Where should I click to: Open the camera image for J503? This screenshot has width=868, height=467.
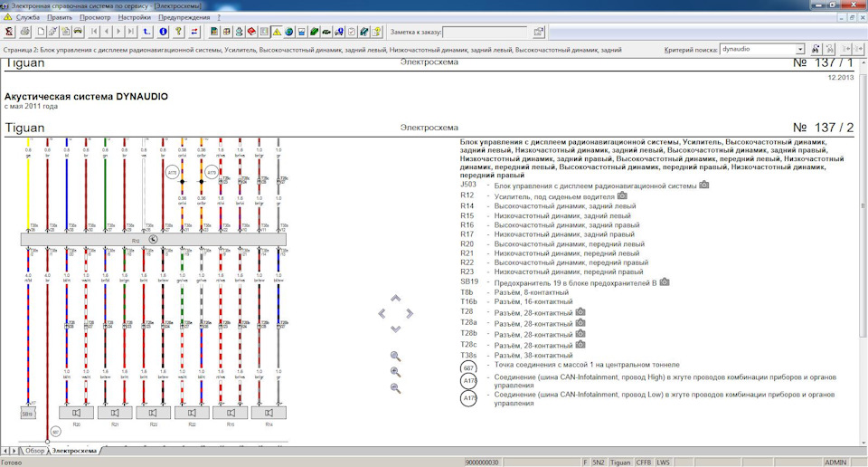[703, 185]
